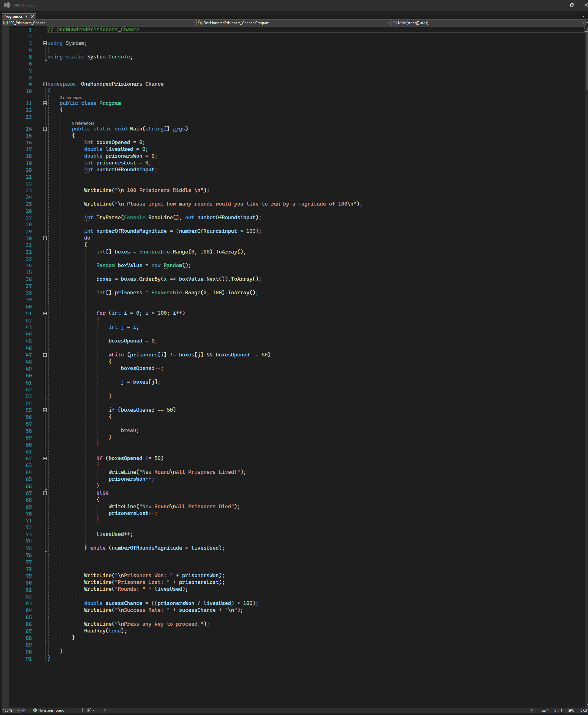Toggle SPC indentation setting in status bar
Screen dimensions: 588x715
pyautogui.click(x=571, y=710)
